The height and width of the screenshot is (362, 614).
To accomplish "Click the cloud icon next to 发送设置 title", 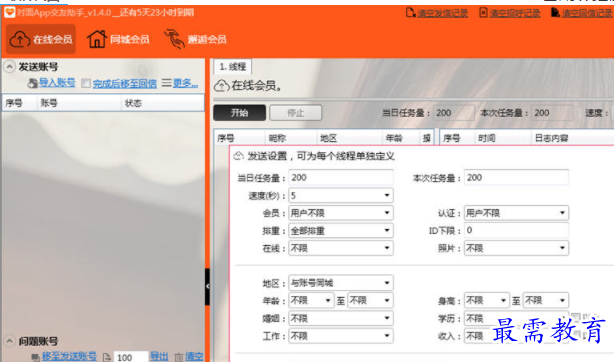I will tap(238, 156).
